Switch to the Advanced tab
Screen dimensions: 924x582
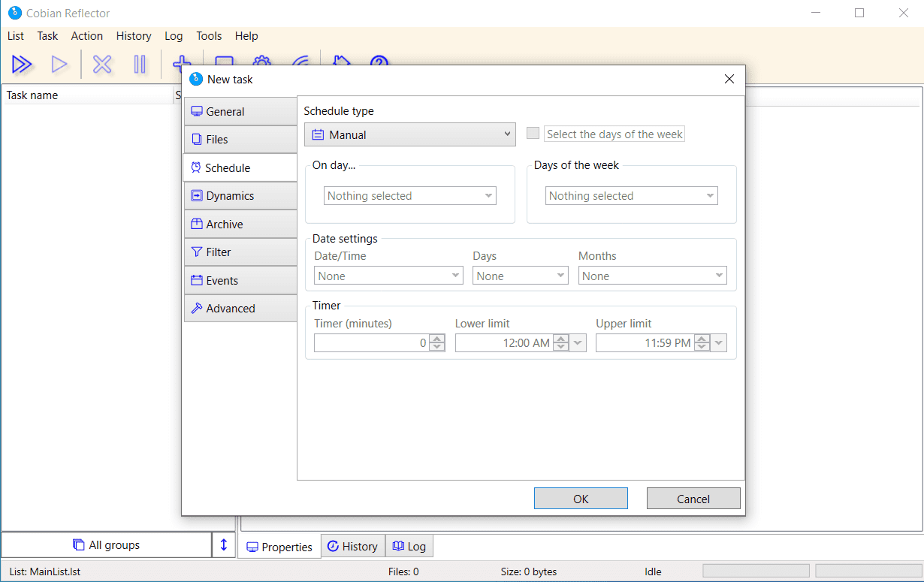[240, 309]
